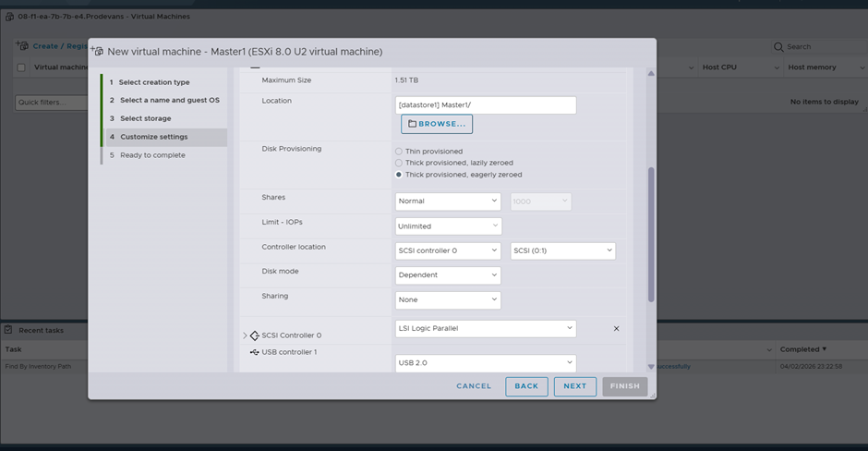Screen dimensions: 868x451
Task: Open the Disk mode Dependent dropdown
Action: 448,274
